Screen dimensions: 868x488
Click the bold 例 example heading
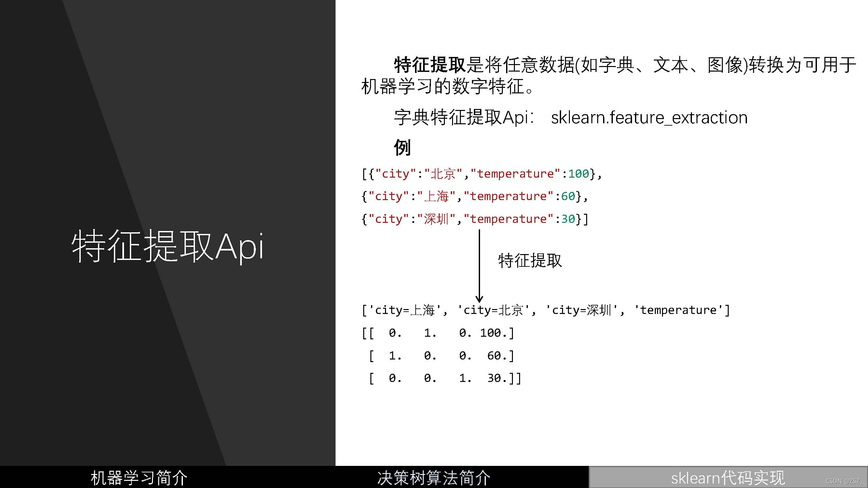[402, 147]
